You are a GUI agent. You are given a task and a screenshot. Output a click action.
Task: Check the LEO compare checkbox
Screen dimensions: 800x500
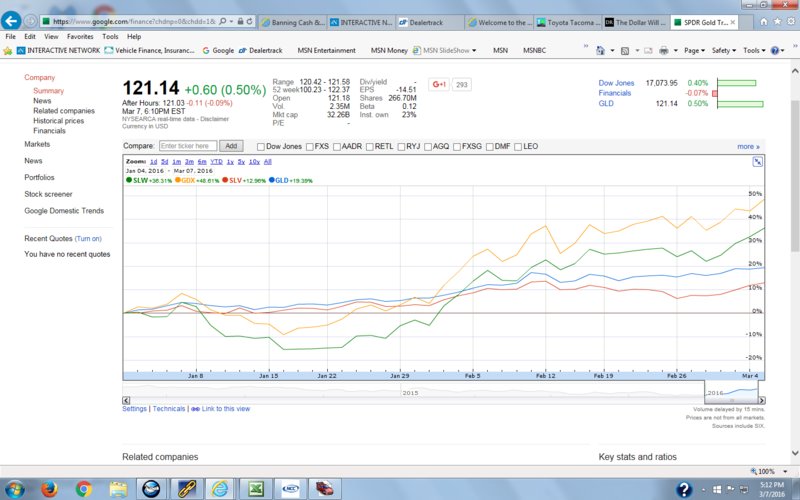pos(518,147)
